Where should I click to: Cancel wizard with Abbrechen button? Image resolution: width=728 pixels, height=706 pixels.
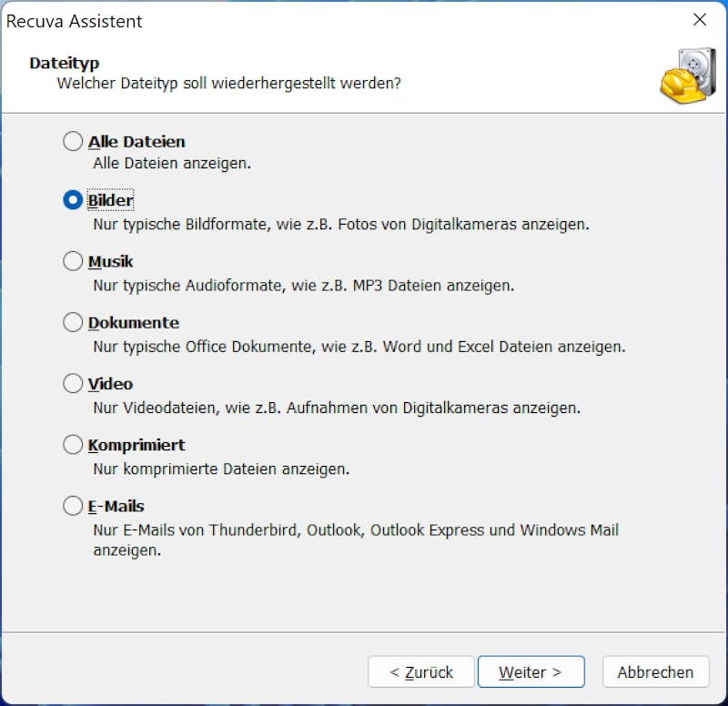click(x=655, y=671)
